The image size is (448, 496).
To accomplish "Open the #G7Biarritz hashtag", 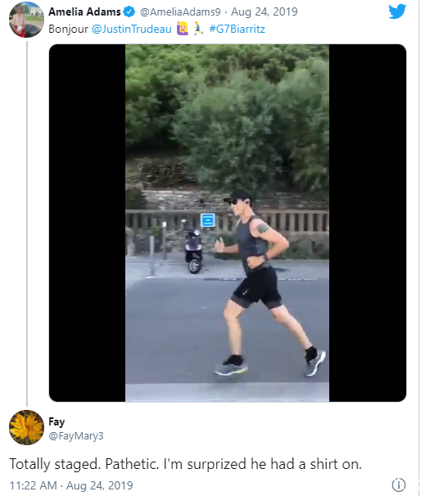I will tap(237, 29).
